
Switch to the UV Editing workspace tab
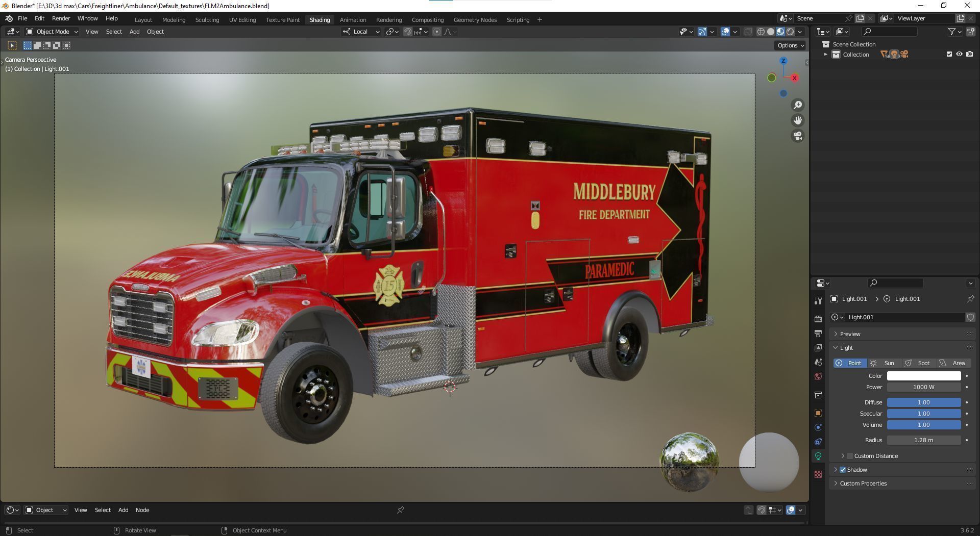242,20
